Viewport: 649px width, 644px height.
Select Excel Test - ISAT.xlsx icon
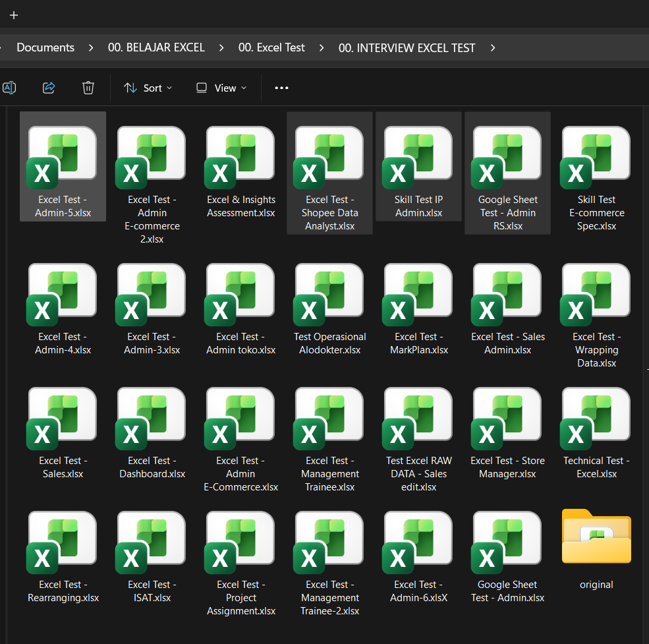(x=151, y=542)
